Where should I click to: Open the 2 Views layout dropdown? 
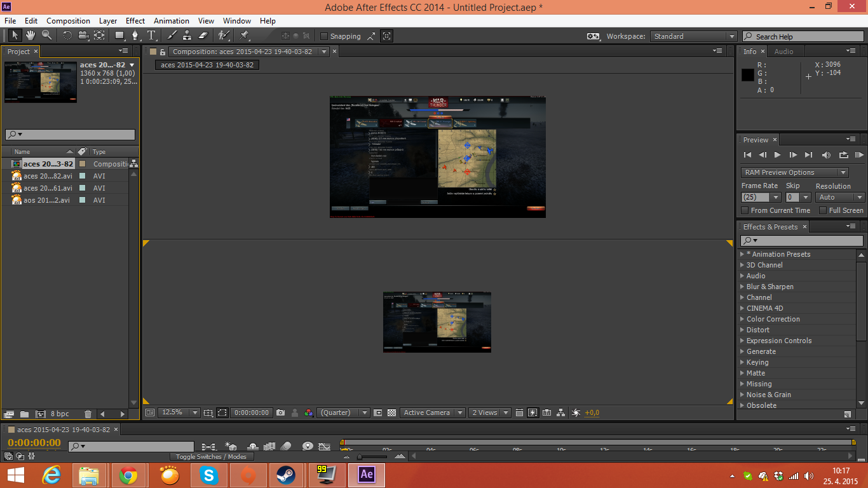click(x=489, y=412)
